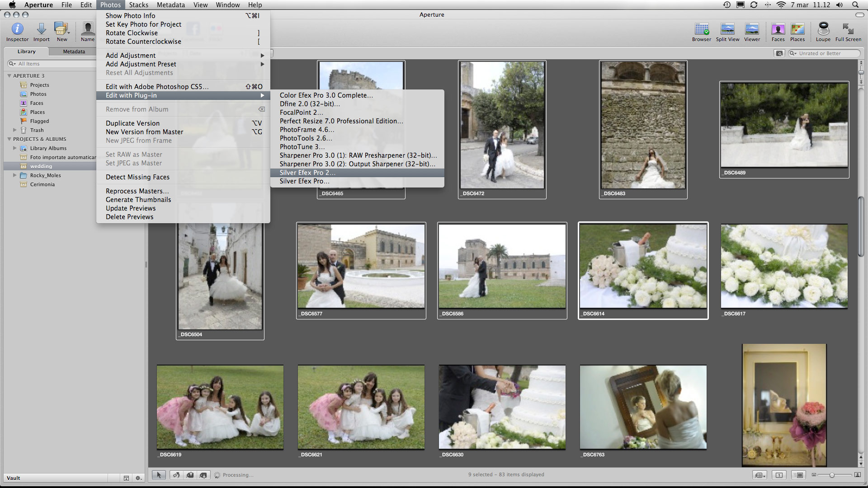Click the small thumbnail size icon

click(814, 475)
